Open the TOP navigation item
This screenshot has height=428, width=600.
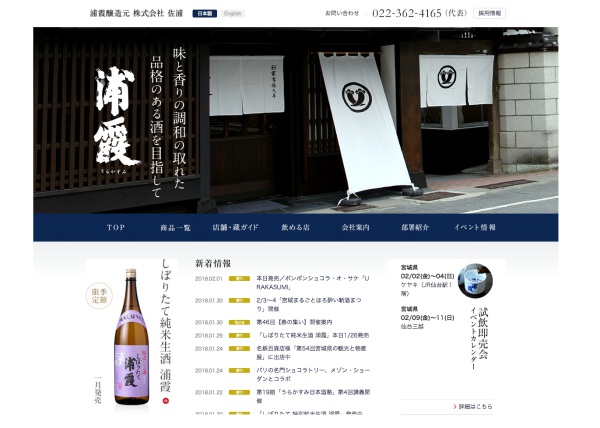116,227
